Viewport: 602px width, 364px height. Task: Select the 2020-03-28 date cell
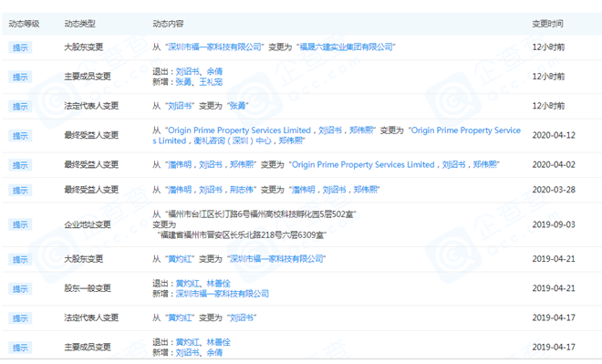[554, 190]
